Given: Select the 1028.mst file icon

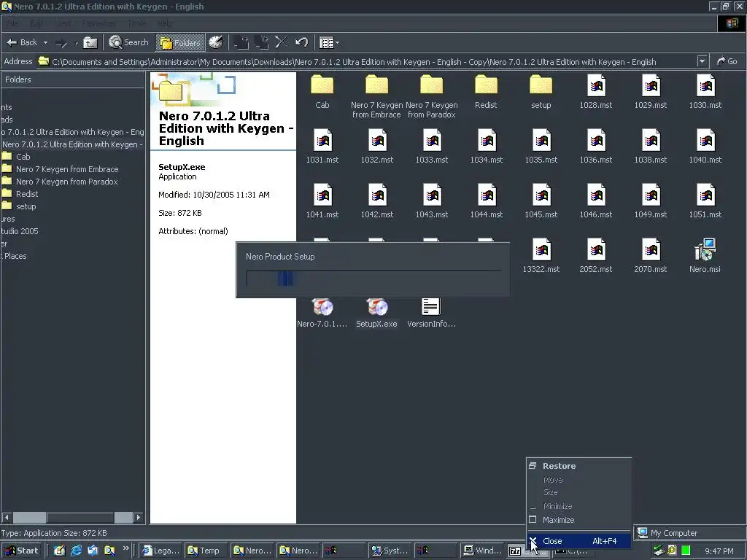Looking at the screenshot, I should (596, 86).
